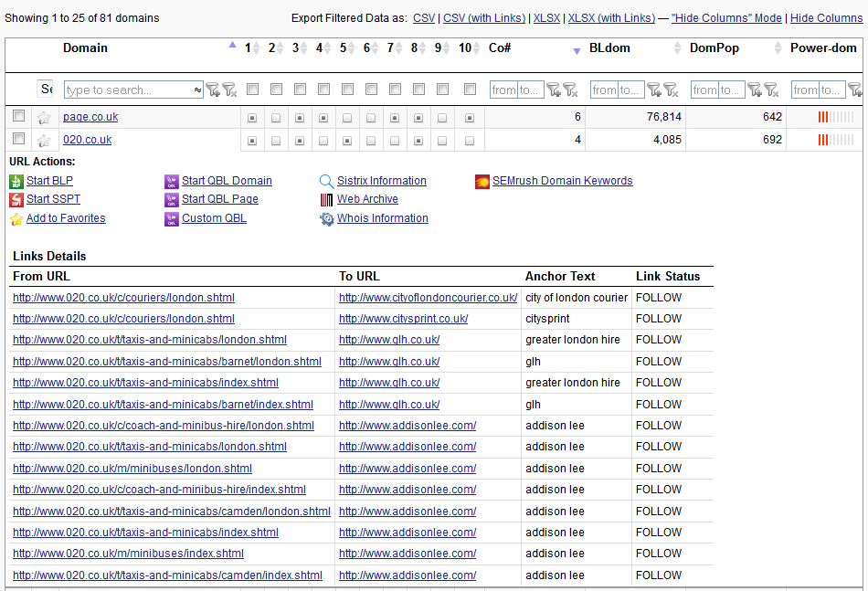Select the 020.co.uk row checkbox

tap(19, 138)
